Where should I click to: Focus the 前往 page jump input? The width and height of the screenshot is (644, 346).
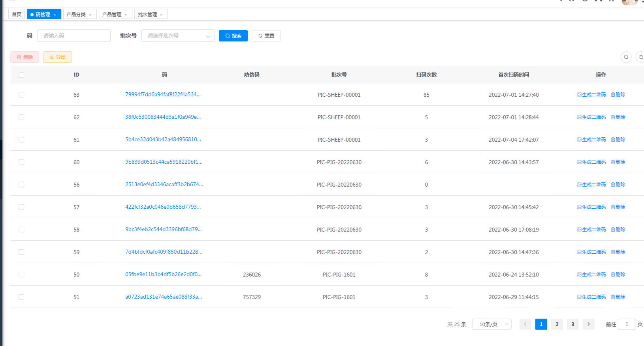pyautogui.click(x=627, y=324)
